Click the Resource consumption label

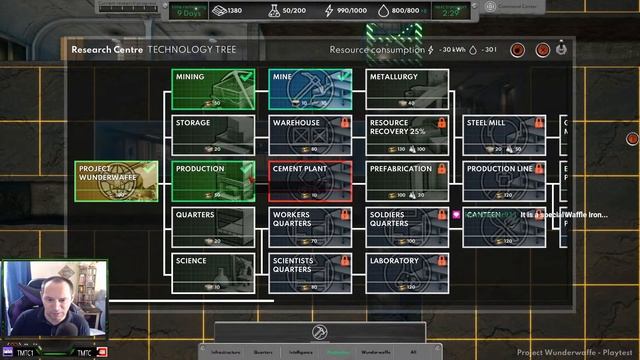(x=377, y=50)
